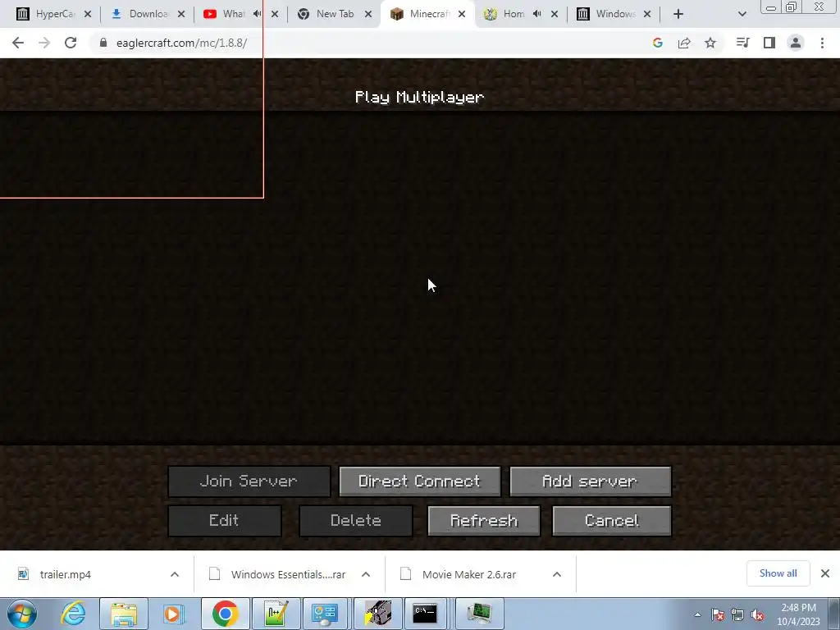840x630 pixels.
Task: Open Chrome three-dot menu
Action: click(x=822, y=43)
